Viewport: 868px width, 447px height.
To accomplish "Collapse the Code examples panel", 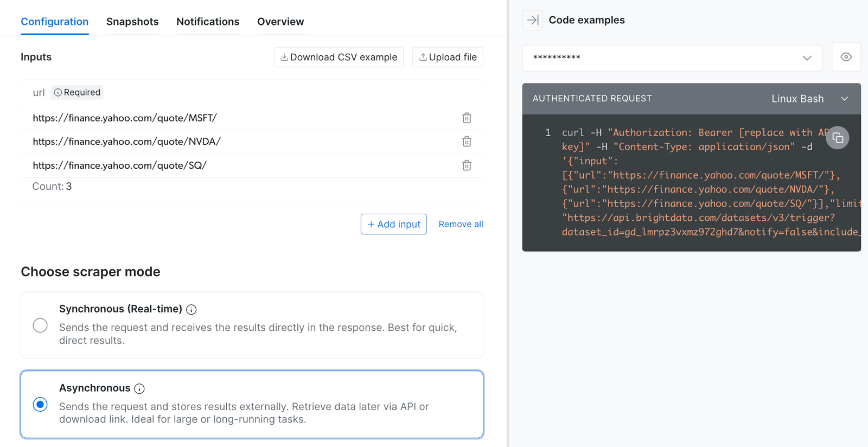I will pyautogui.click(x=533, y=20).
